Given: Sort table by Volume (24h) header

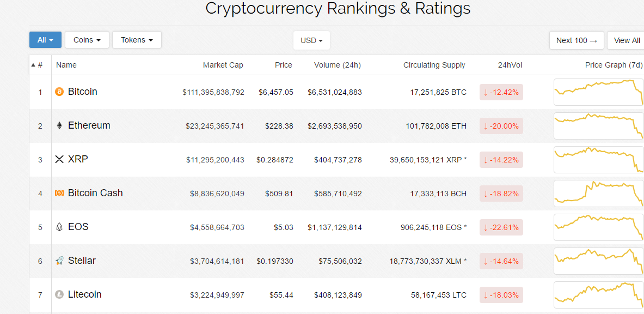Looking at the screenshot, I should (337, 65).
